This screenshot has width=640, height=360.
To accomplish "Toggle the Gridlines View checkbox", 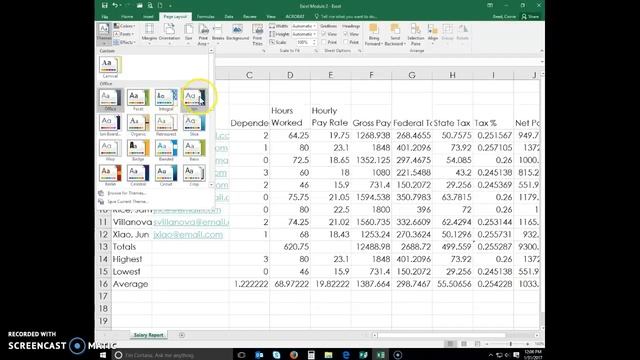I will pos(324,34).
